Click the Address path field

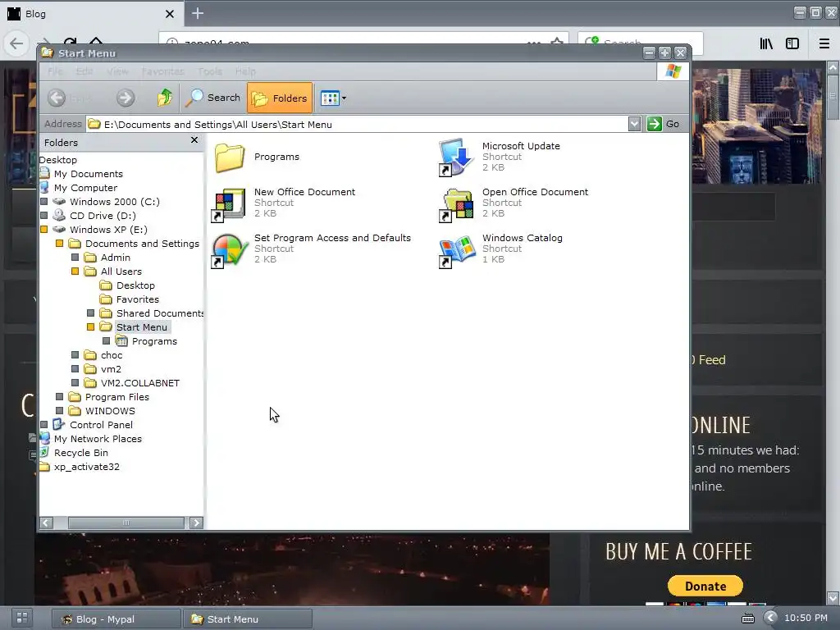point(357,125)
